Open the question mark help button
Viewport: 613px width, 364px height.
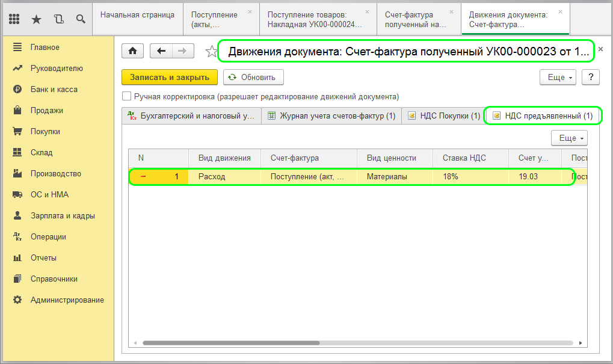591,77
